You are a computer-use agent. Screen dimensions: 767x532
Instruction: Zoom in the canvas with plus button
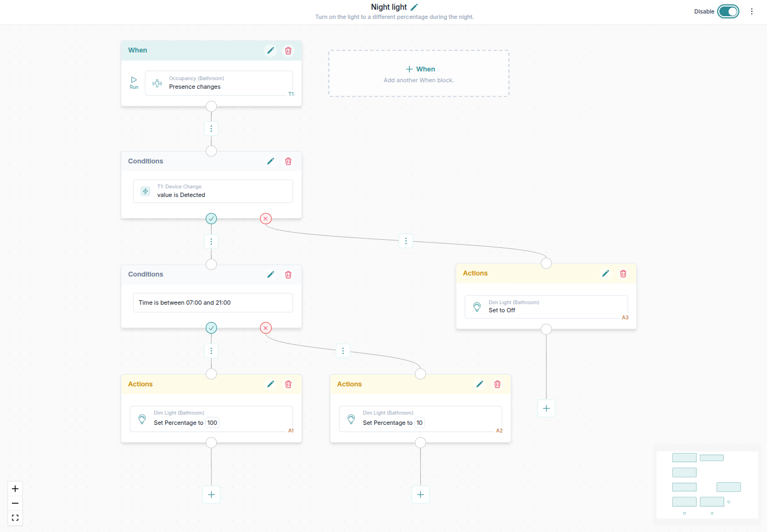tap(15, 489)
